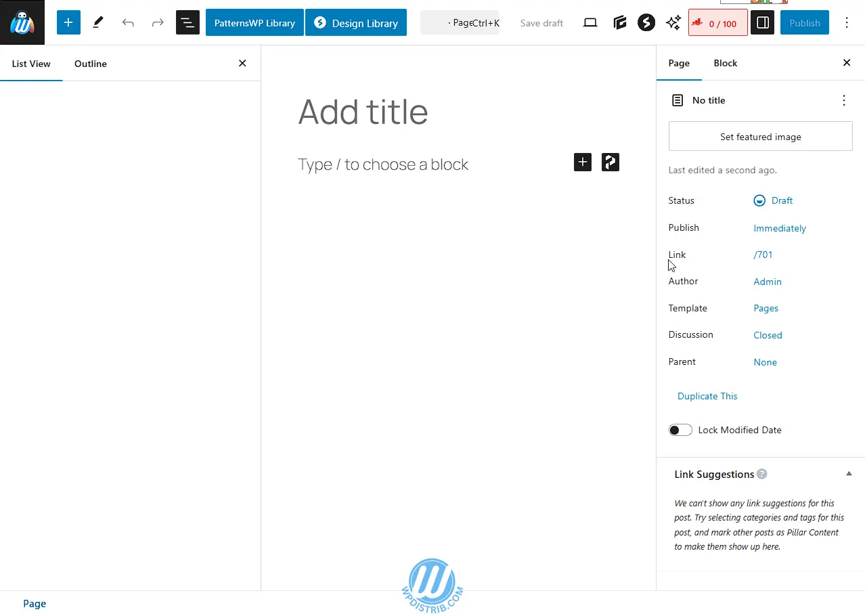865x616 pixels.
Task: Click the PatternsWP icon beside the paragraph
Action: click(611, 162)
